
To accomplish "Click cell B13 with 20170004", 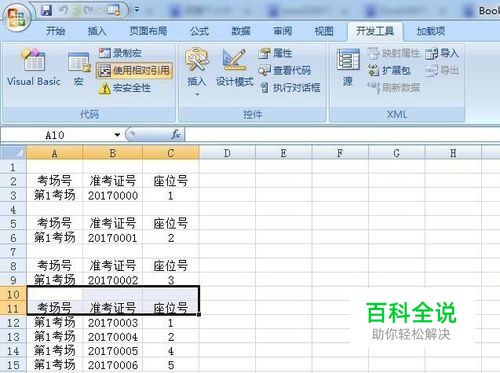I will pyautogui.click(x=112, y=337).
